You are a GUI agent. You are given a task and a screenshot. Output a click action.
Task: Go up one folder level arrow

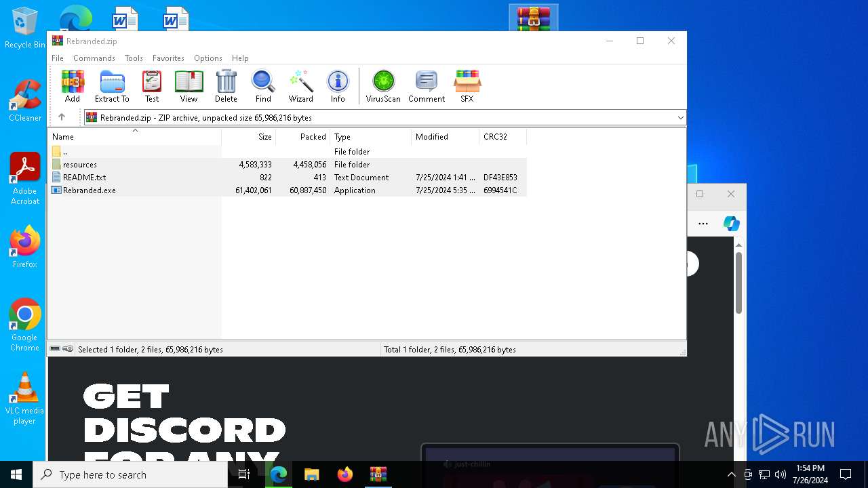[x=62, y=117]
